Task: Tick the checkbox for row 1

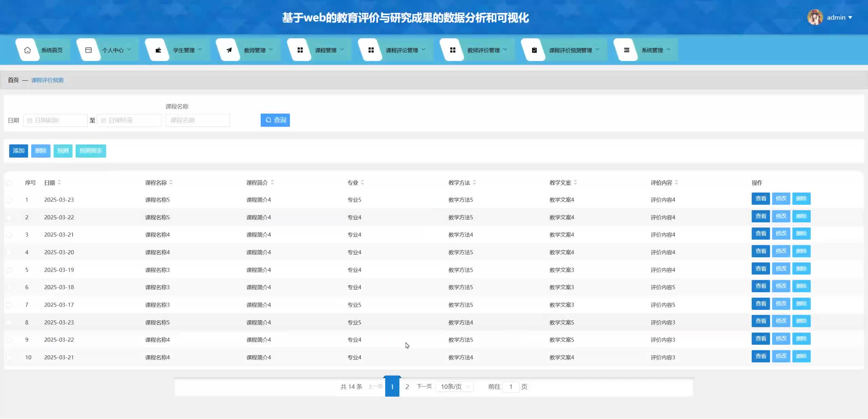Action: coord(9,200)
